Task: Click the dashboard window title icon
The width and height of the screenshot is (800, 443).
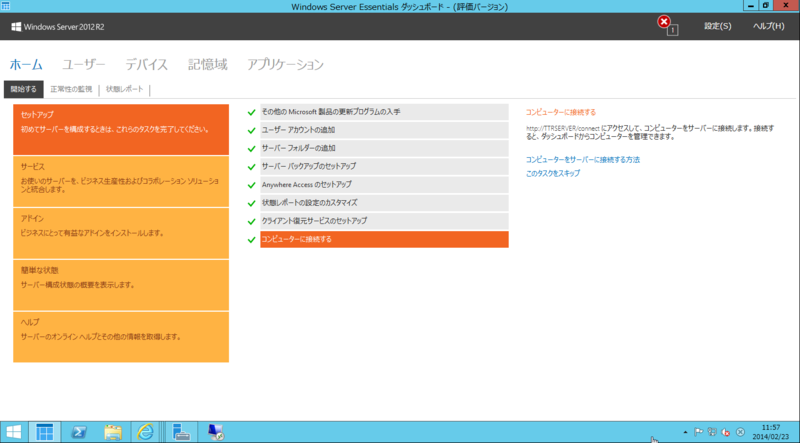Action: [x=6, y=6]
